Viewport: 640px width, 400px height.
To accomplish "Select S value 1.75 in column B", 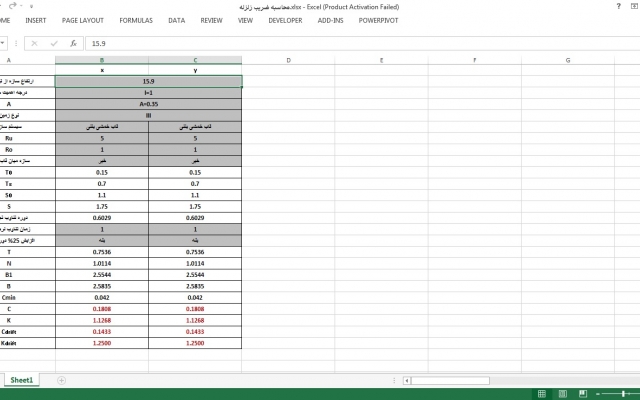I will coord(102,207).
